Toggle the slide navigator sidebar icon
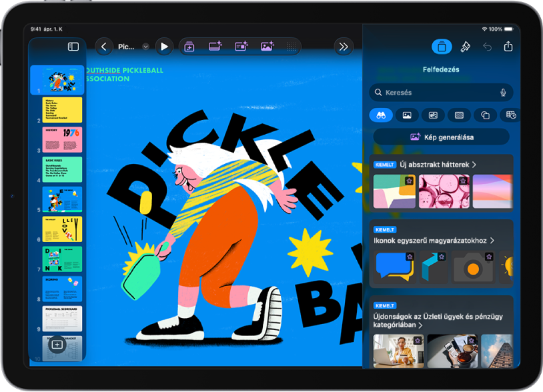This screenshot has height=392, width=543. [73, 47]
